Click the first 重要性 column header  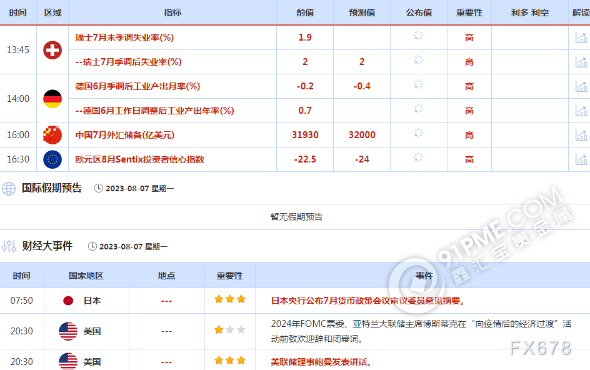point(469,12)
